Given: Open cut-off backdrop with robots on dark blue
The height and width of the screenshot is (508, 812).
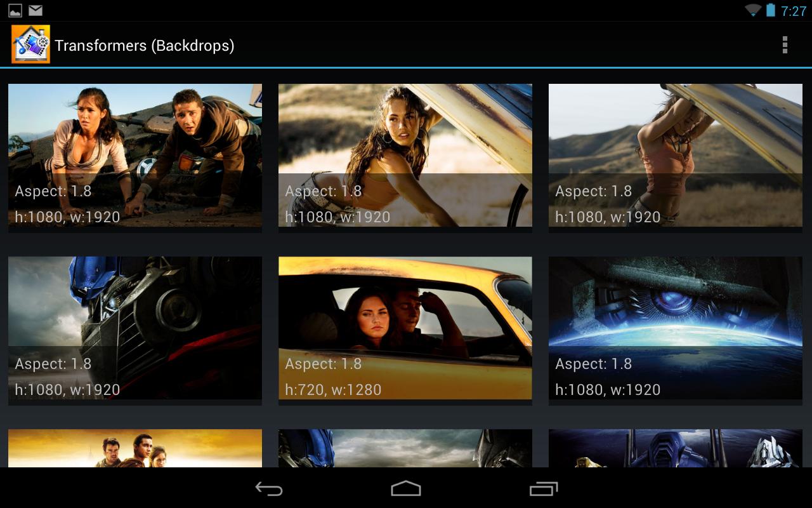Looking at the screenshot, I should pos(676,448).
